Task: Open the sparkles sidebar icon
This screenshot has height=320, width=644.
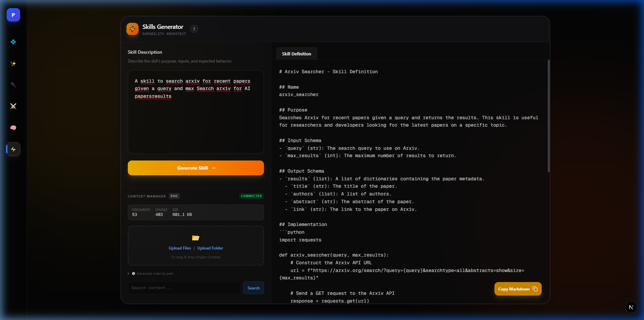Action: tap(13, 63)
